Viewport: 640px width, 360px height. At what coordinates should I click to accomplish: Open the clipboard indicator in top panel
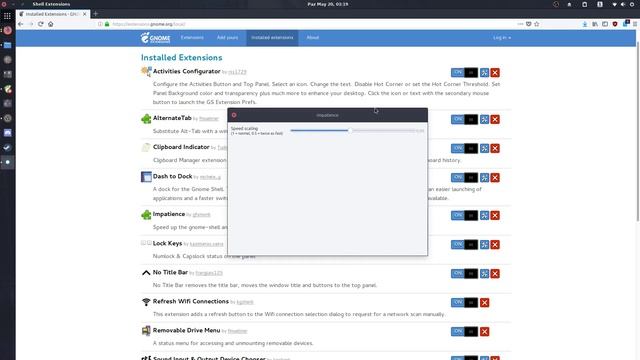584,4
